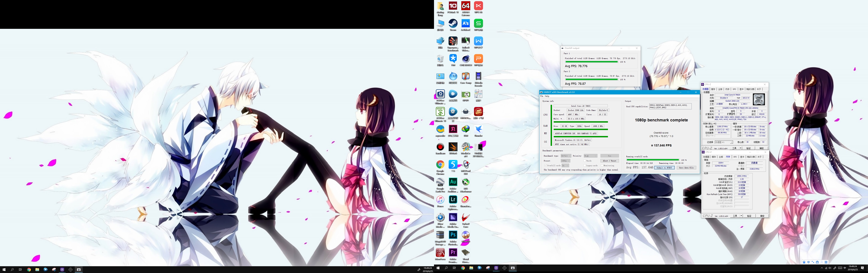Screen dimensions: 868x273
Task: Open File Explorer from the right taskbar
Action: 471,268
